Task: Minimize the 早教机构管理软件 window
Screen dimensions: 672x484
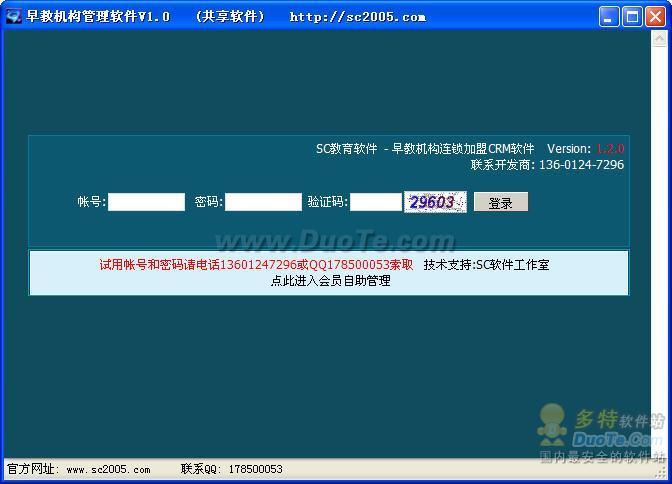Action: click(x=609, y=17)
